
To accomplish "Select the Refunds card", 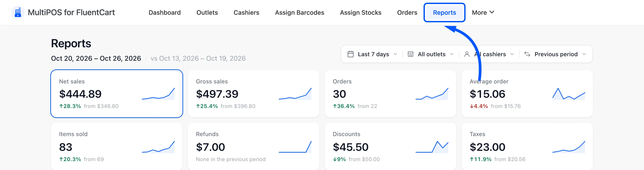I will 254,147.
